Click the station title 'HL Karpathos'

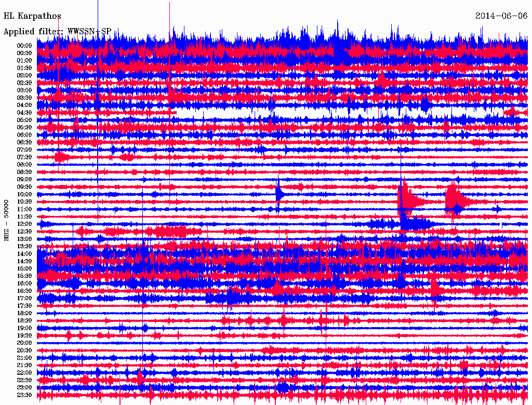[32, 16]
